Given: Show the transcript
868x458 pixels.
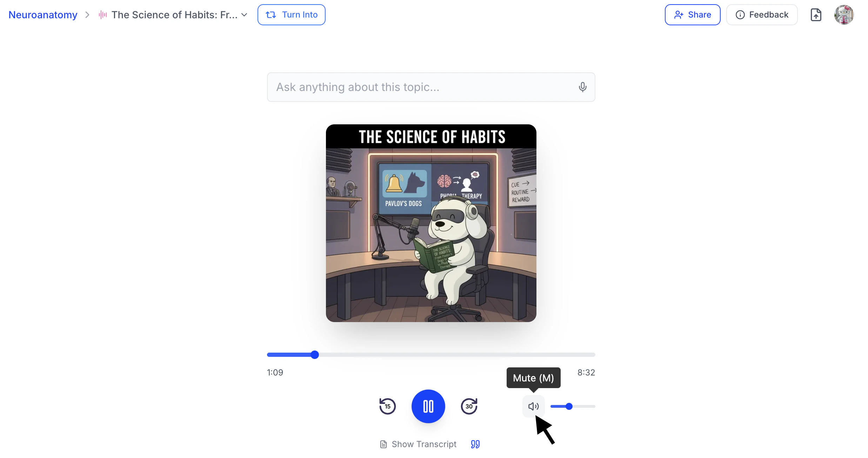Looking at the screenshot, I should tap(419, 444).
